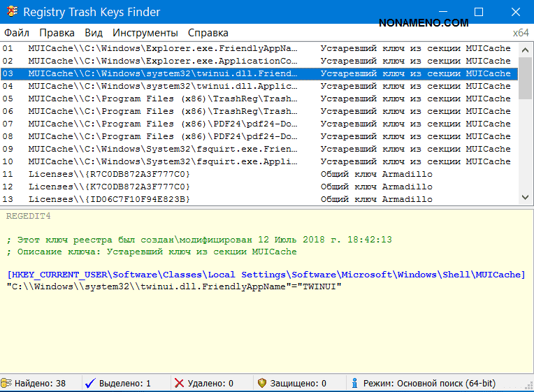Select row 01 Explorer.exe FriendlyAppName entry
The width and height of the screenshot is (534, 392).
click(x=163, y=49)
